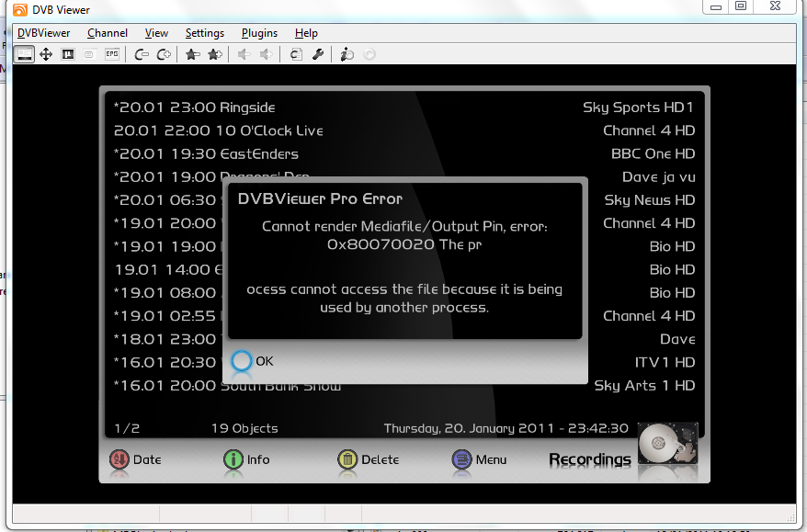Screen dimensions: 807x532
Task: Open the Plugins menu
Action: click(259, 33)
